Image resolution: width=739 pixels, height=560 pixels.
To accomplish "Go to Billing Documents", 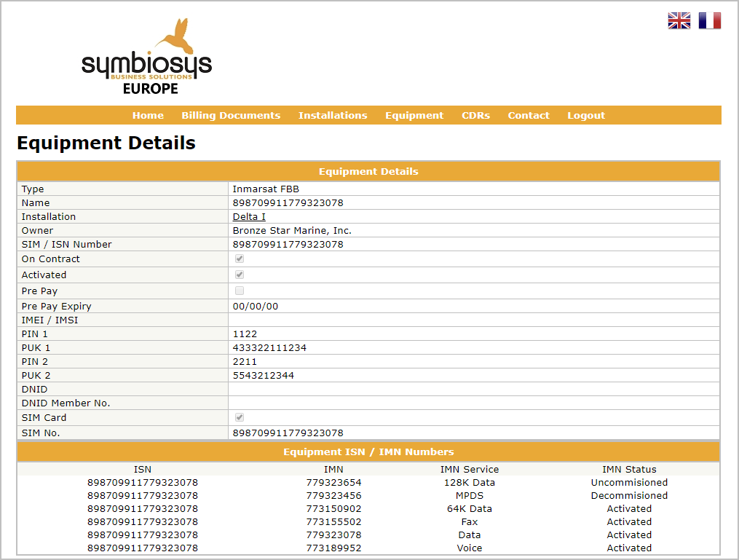I will pos(231,115).
